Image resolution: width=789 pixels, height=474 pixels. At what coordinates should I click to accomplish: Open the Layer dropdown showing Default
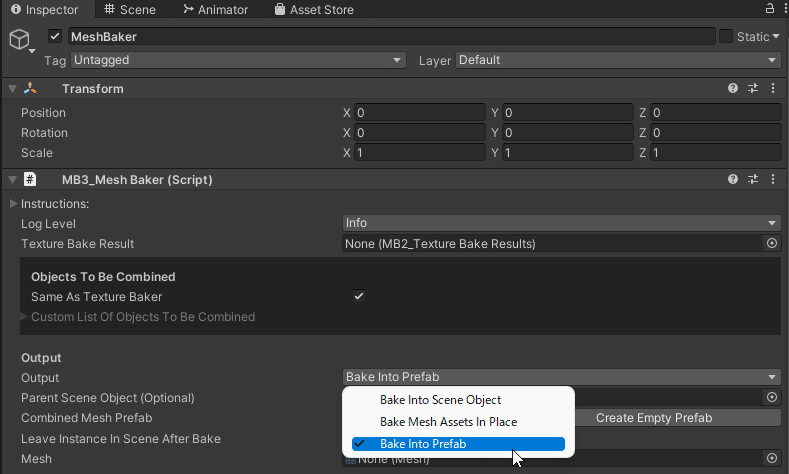tap(618, 60)
